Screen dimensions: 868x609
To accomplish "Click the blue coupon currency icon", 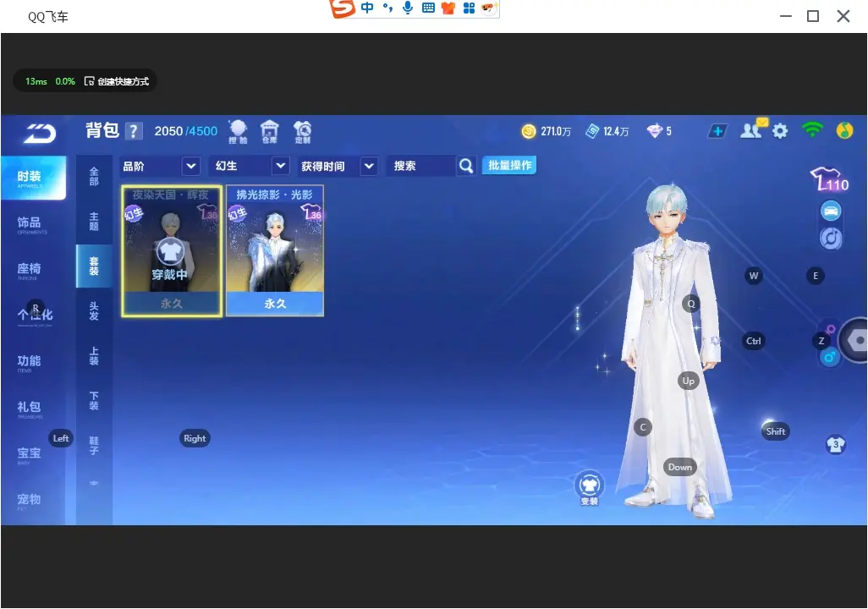I will point(592,131).
